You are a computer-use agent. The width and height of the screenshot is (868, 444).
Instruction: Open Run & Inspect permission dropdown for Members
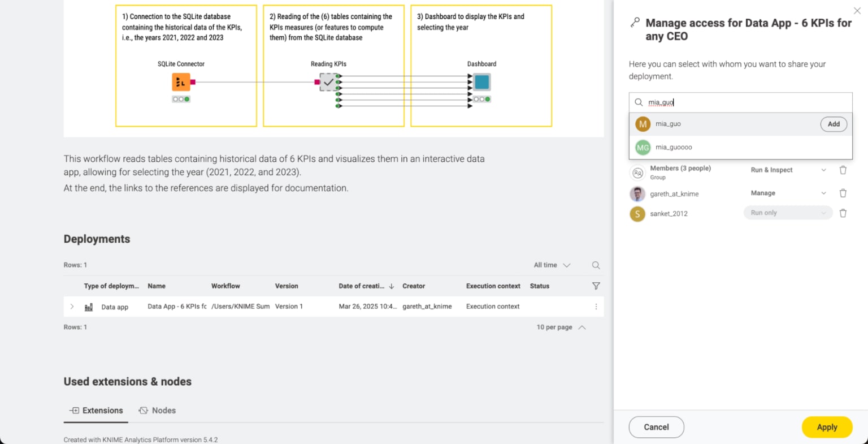[788, 170]
